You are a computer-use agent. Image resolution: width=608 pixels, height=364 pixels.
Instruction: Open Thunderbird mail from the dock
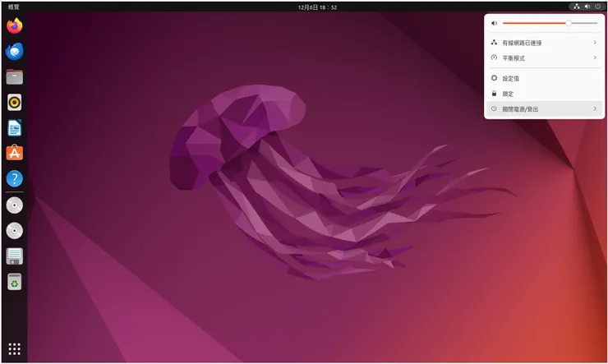click(14, 51)
